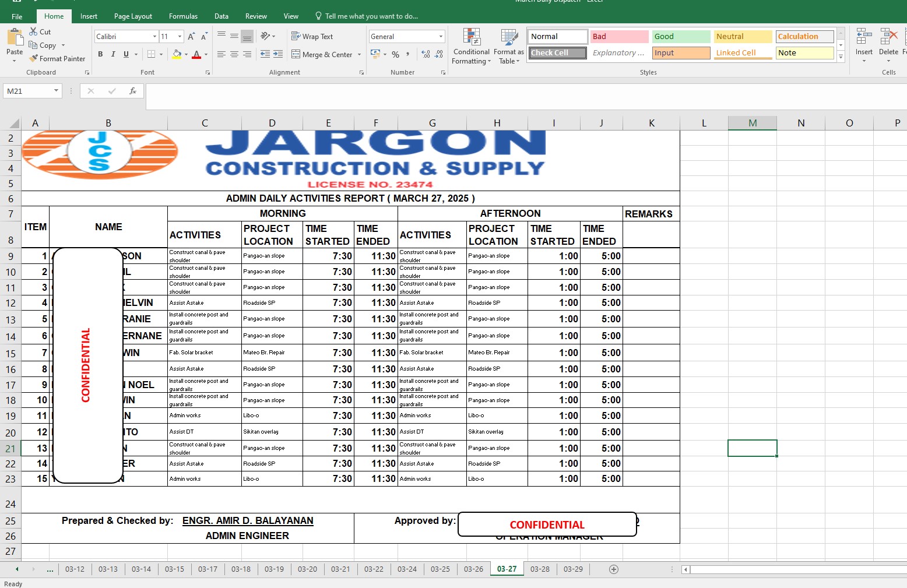This screenshot has width=907, height=588.
Task: Apply Comma Style formatting
Action: (x=408, y=54)
